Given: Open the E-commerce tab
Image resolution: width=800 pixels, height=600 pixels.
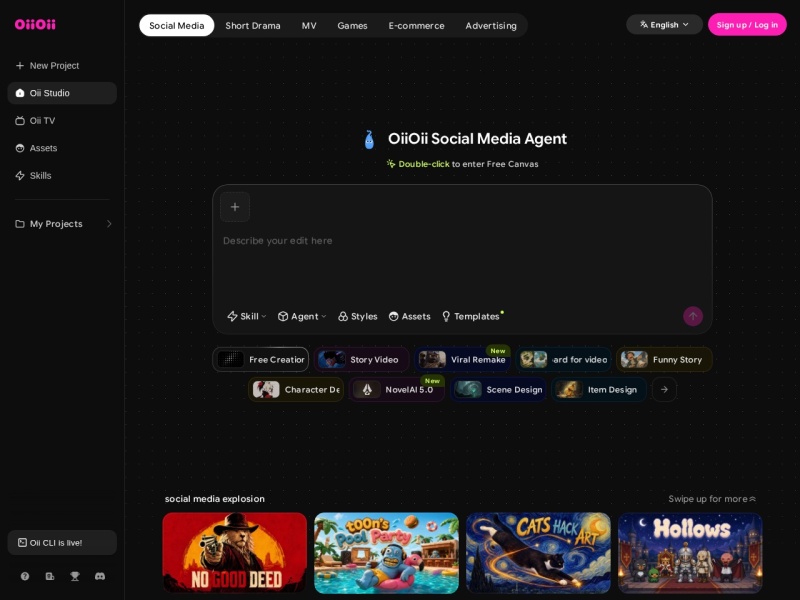Looking at the screenshot, I should (x=416, y=26).
